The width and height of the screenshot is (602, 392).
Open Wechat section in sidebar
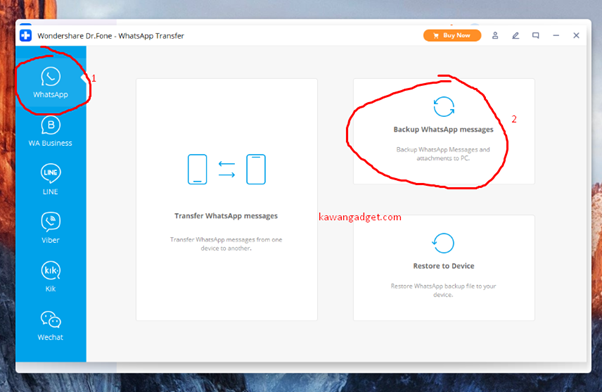click(x=50, y=326)
